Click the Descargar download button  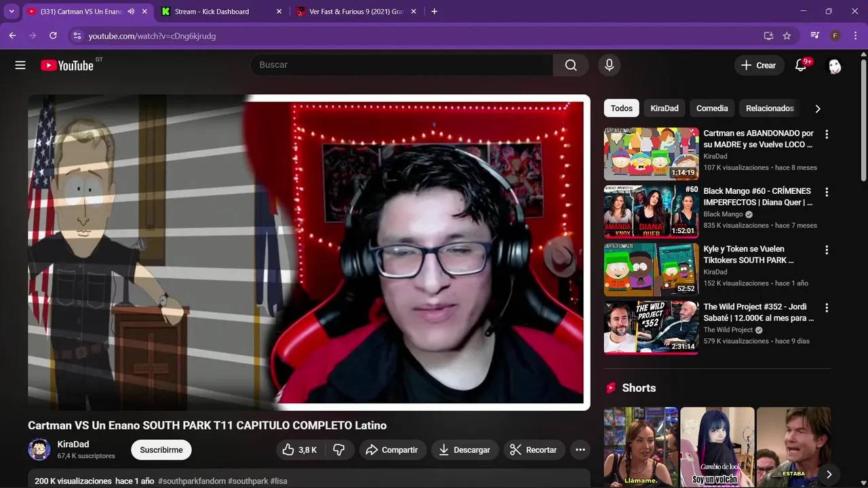coord(465,449)
